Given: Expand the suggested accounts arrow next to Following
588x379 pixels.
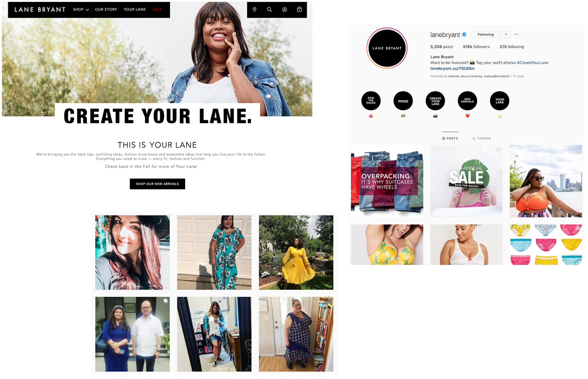Looking at the screenshot, I should coord(506,35).
